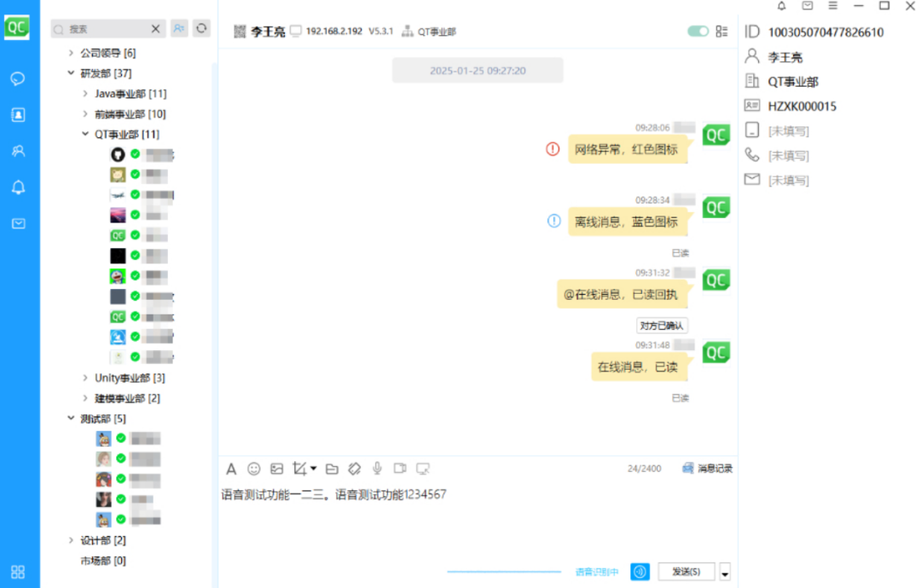The width and height of the screenshot is (921, 588).
Task: Start a screenshot capture
Action: (299, 469)
